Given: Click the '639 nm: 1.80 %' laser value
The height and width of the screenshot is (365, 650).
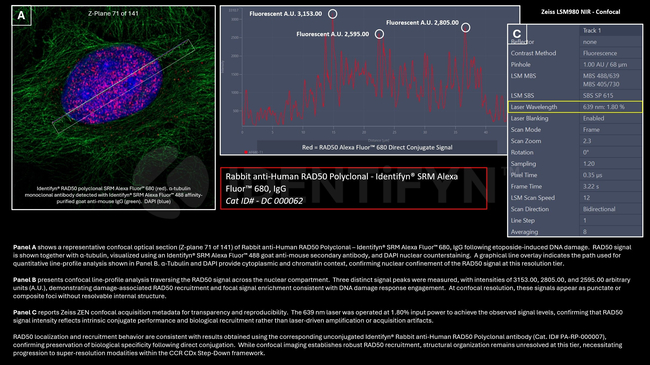Looking at the screenshot, I should pos(604,107).
